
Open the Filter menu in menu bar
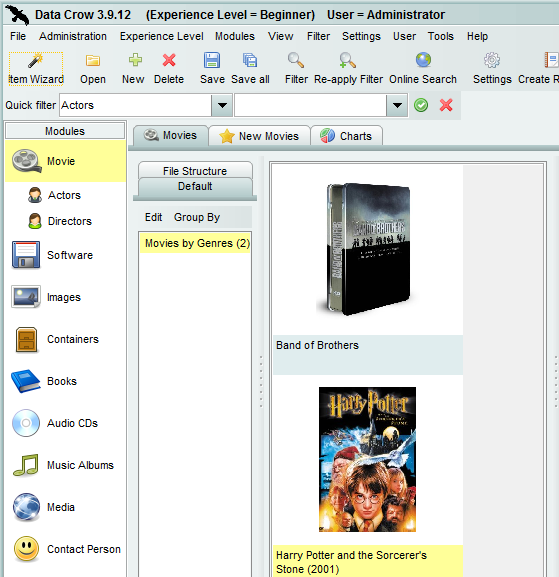coord(318,36)
